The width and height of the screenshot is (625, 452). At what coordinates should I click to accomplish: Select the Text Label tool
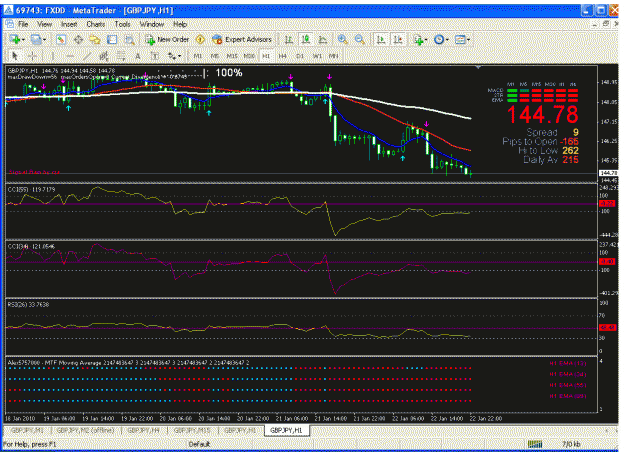(x=155, y=56)
